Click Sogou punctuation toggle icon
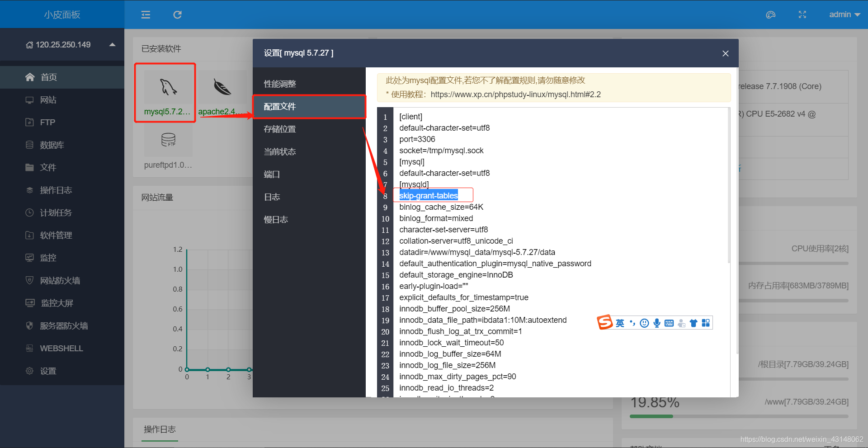Viewport: 868px width, 448px height. coord(632,323)
